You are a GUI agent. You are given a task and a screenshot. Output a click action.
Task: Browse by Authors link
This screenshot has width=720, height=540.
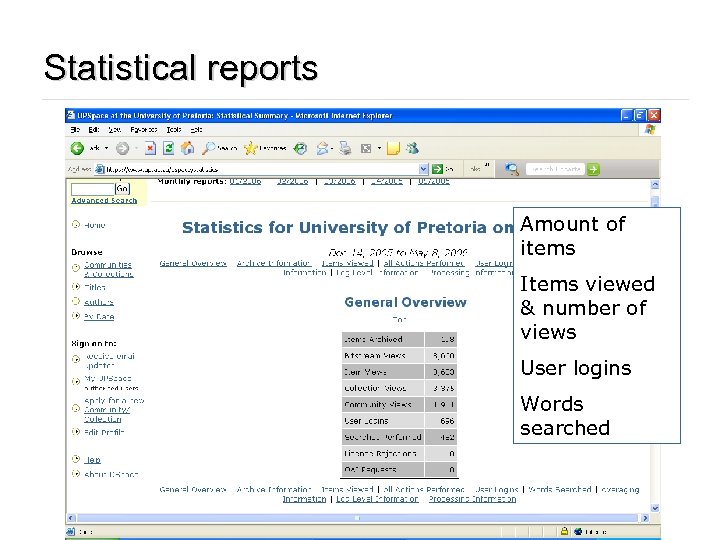click(x=99, y=302)
